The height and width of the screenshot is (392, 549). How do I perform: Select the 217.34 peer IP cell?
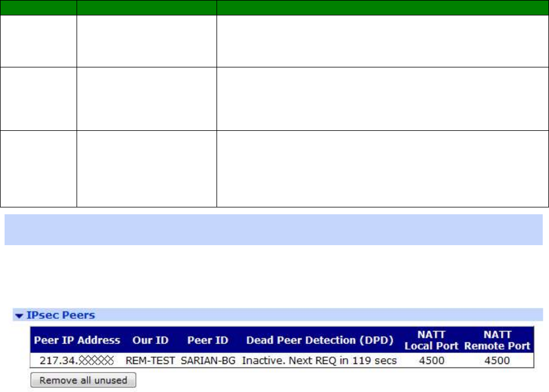77,361
